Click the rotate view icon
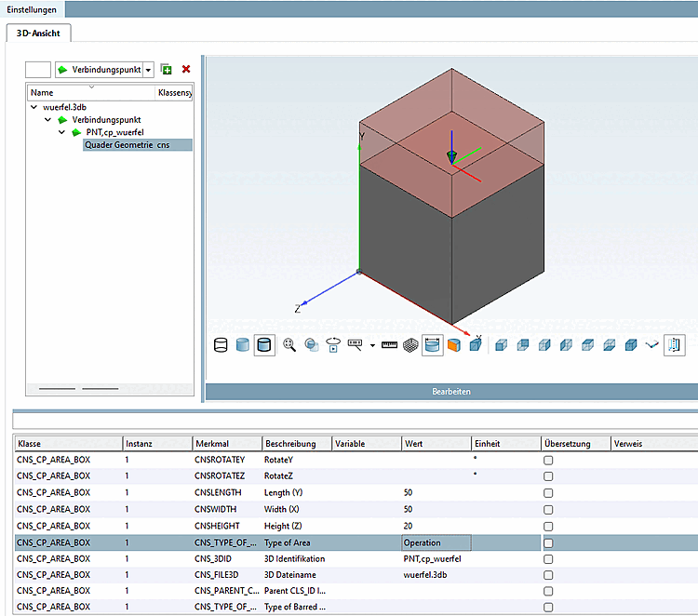 point(332,345)
